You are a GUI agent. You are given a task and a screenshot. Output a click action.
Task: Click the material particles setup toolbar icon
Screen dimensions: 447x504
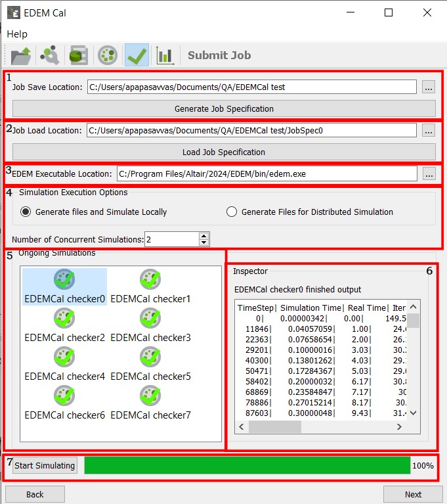coord(50,55)
